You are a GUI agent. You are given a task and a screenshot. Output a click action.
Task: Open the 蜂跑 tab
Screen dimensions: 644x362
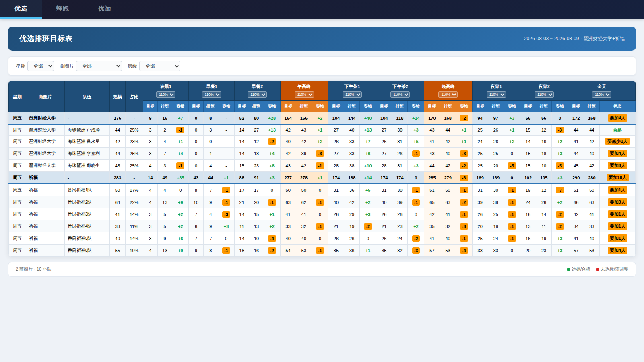62,9
